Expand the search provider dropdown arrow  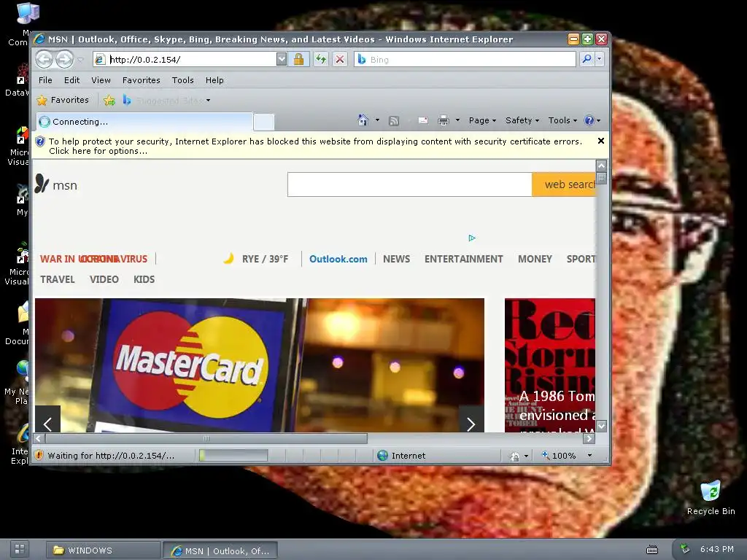(600, 59)
